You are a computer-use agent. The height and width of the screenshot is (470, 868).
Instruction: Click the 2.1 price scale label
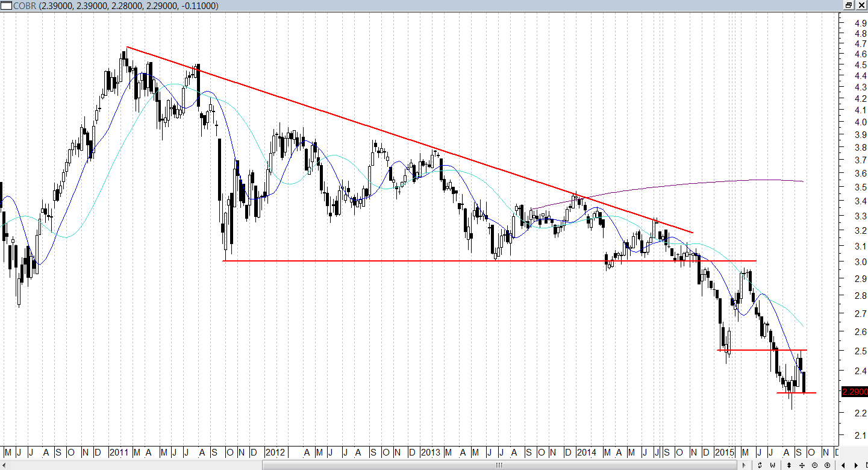click(x=860, y=435)
